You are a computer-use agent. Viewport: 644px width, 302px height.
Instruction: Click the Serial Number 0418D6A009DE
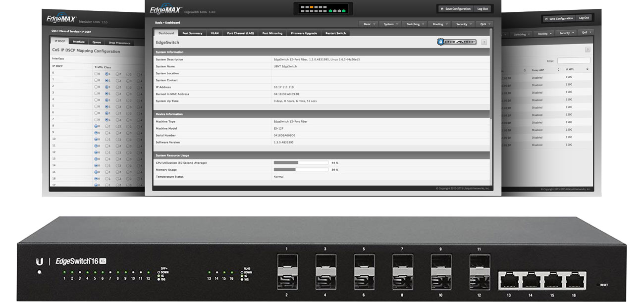pyautogui.click(x=284, y=135)
